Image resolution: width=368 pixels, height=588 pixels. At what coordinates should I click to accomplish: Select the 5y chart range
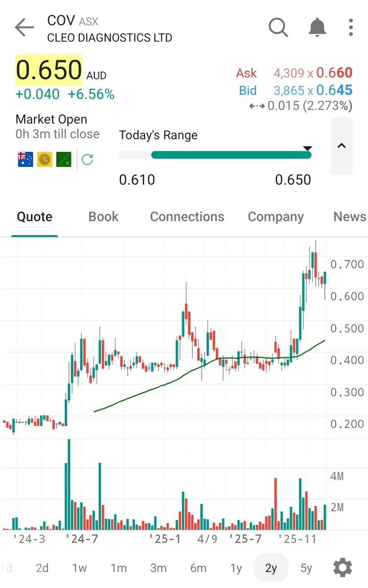tap(306, 568)
